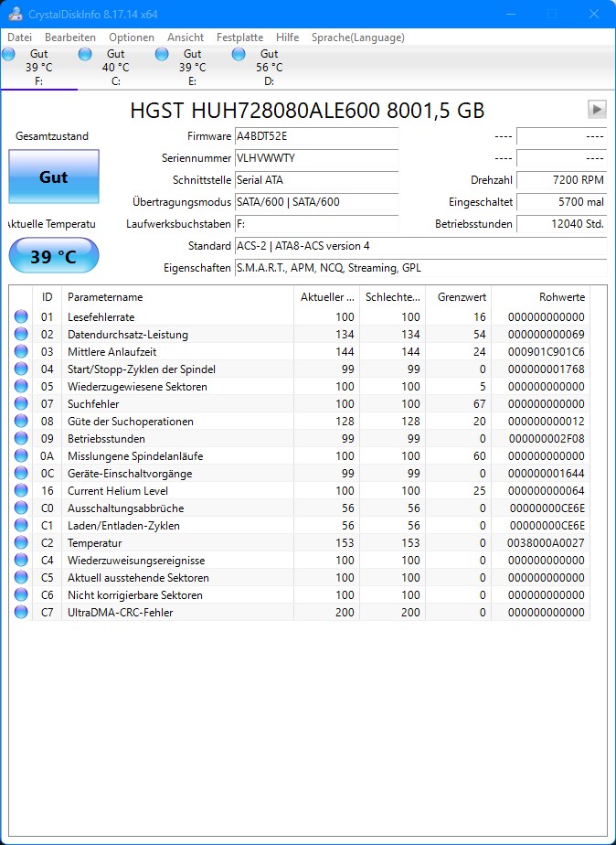Click the Übertragungsmodus field SATA/600 | SATA/600

pos(316,202)
